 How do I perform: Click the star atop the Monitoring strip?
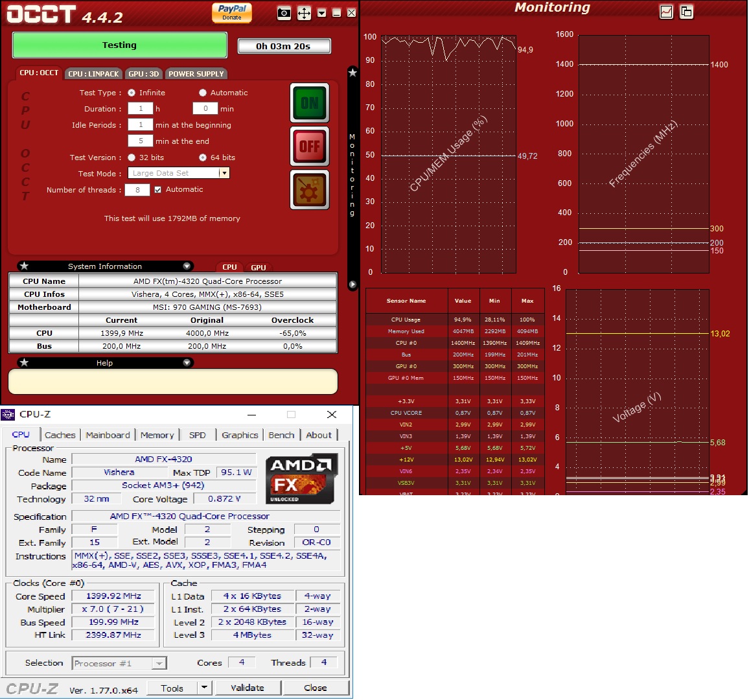point(352,73)
